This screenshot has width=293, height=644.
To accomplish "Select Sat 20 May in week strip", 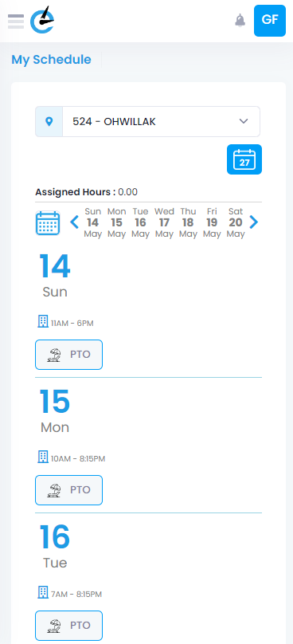I will pos(236,222).
